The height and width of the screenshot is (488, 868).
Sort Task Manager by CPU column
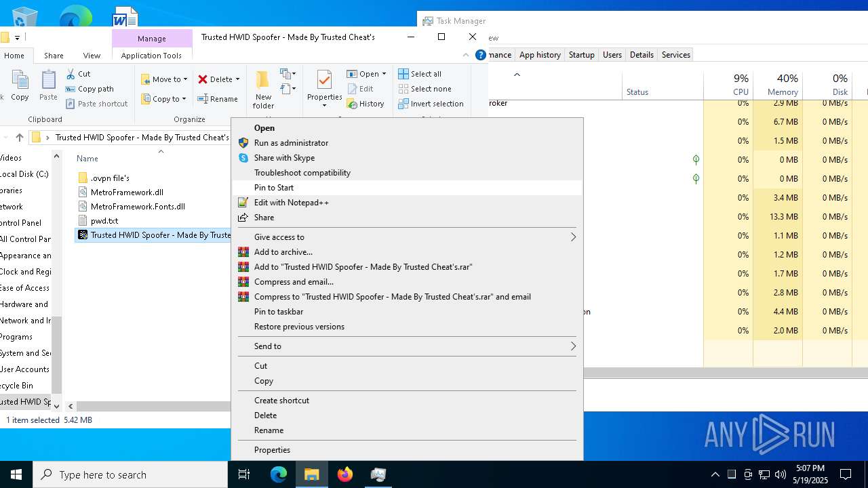pos(728,85)
